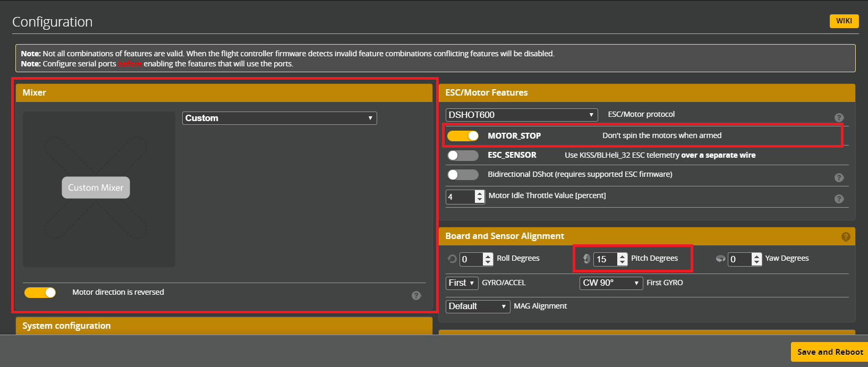This screenshot has width=868, height=367.
Task: Open the Default MAG Alignment dropdown
Action: point(478,306)
